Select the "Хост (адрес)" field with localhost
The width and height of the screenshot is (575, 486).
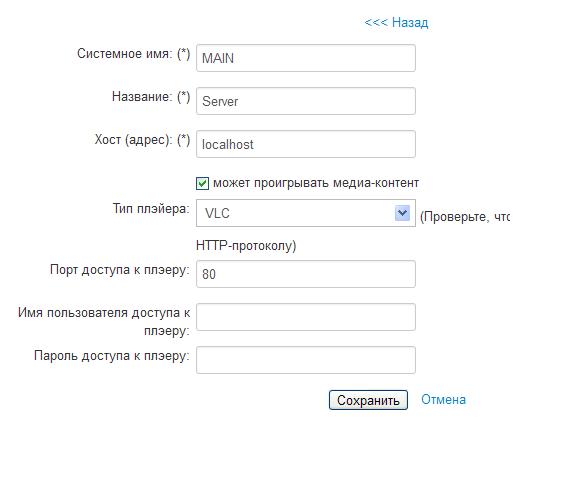click(x=306, y=144)
